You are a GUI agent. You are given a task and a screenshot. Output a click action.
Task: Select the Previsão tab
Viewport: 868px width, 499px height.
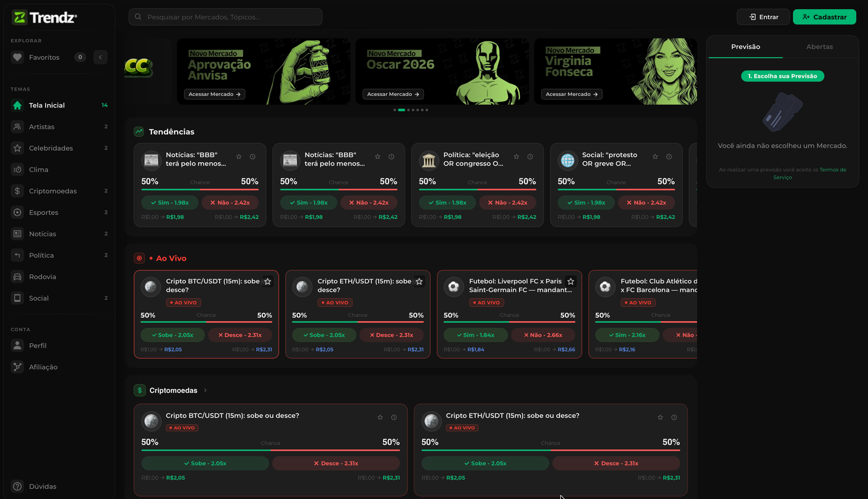pyautogui.click(x=745, y=47)
